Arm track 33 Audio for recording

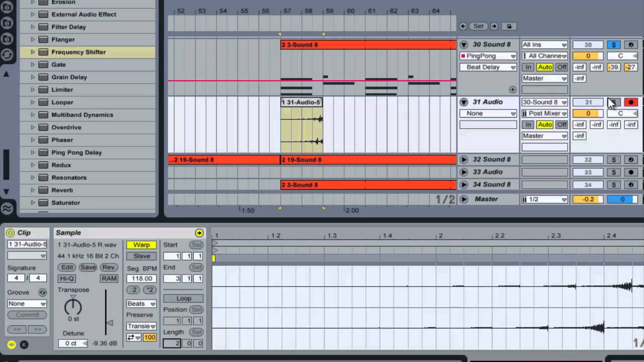(631, 172)
